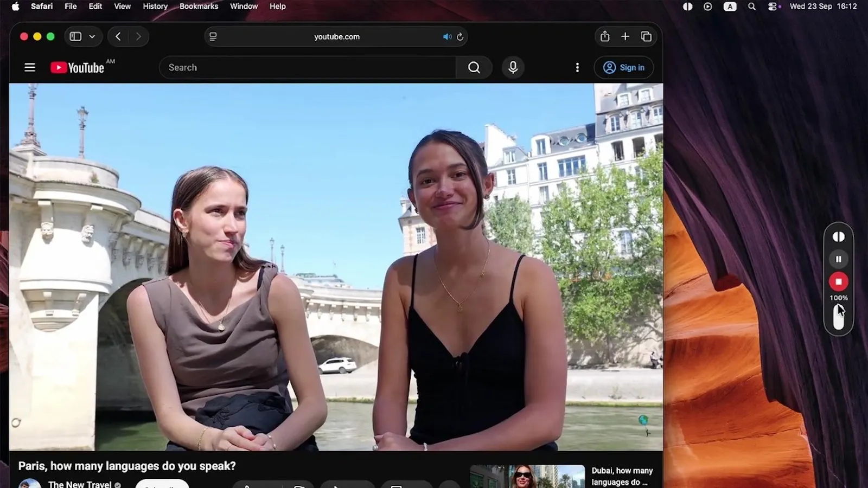Click the video title text

point(127,466)
